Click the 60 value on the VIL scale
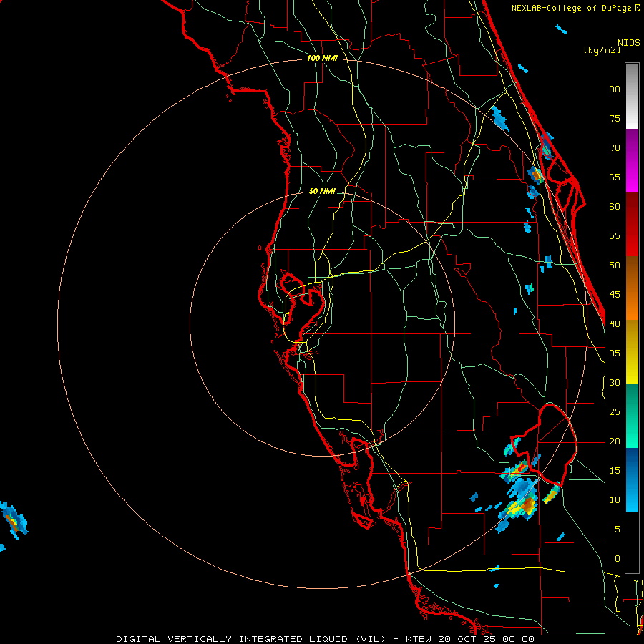The width and height of the screenshot is (644, 644). pos(615,207)
